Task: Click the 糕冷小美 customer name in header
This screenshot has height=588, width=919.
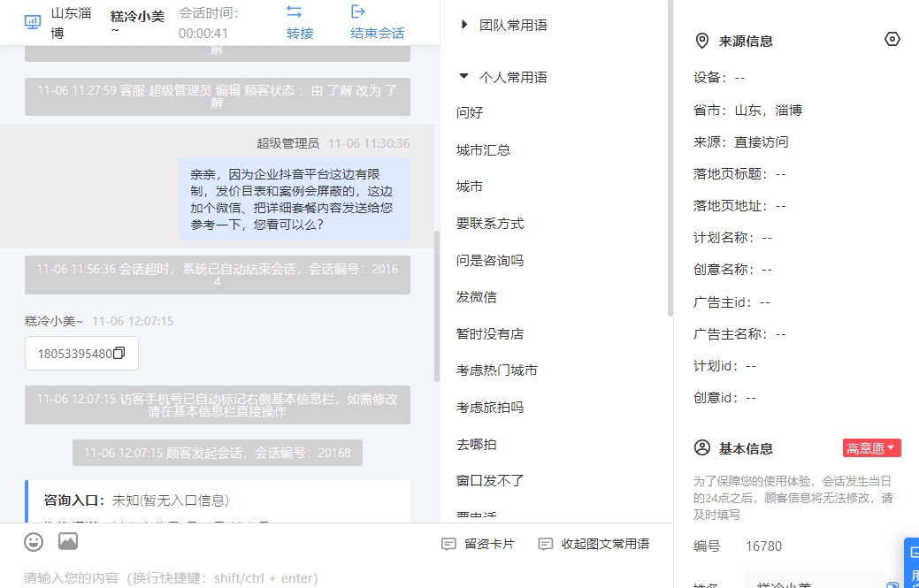Action: click(137, 21)
